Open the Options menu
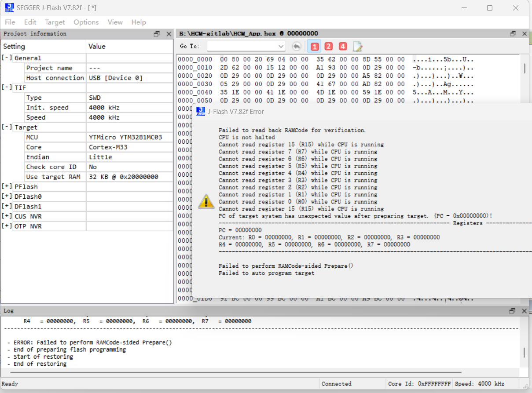This screenshot has width=532, height=393. (x=86, y=22)
